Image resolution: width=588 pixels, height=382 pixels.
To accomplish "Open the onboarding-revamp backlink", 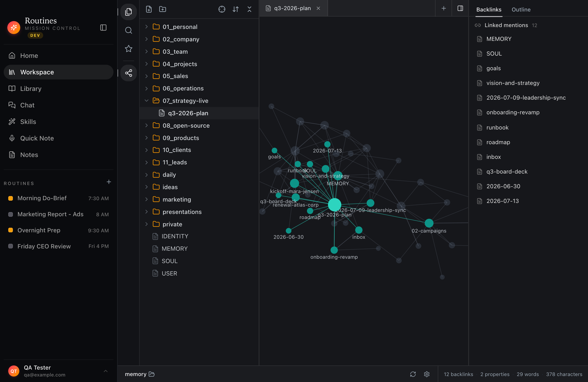I will click(x=528, y=112).
